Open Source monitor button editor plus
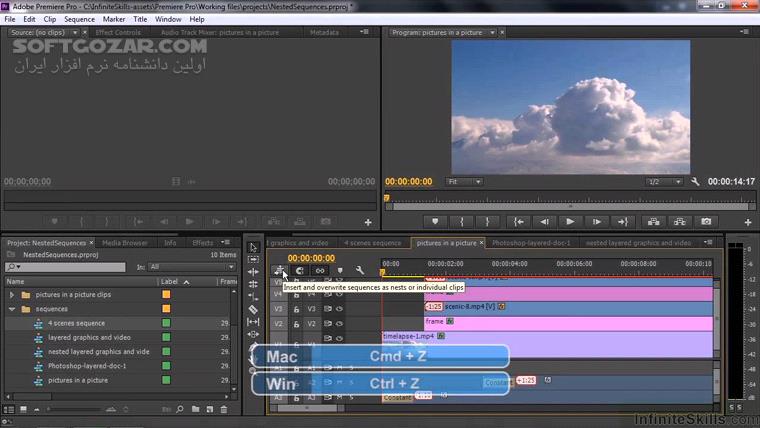 [x=368, y=222]
